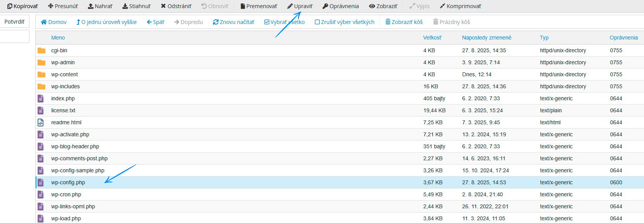The width and height of the screenshot is (644, 223).
Task: Click the Stiahnuť (download) toolbar button
Action: tap(136, 6)
